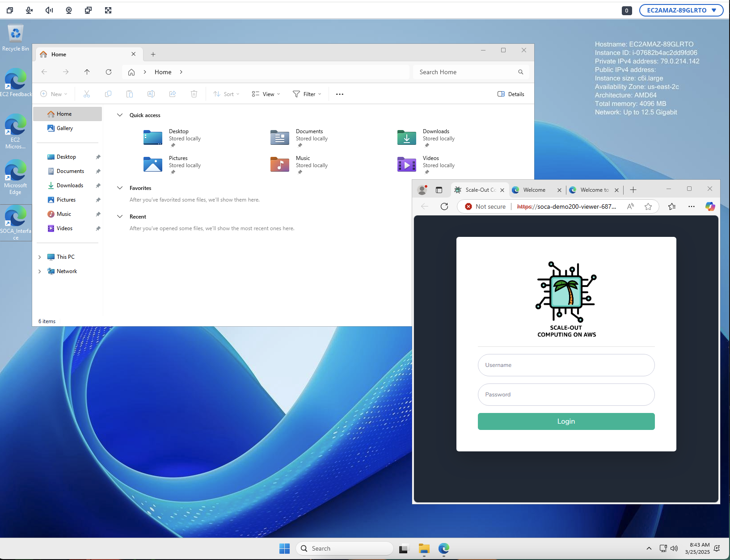Open the See more ellipsis menu in File Explorer
730x560 pixels.
[340, 94]
